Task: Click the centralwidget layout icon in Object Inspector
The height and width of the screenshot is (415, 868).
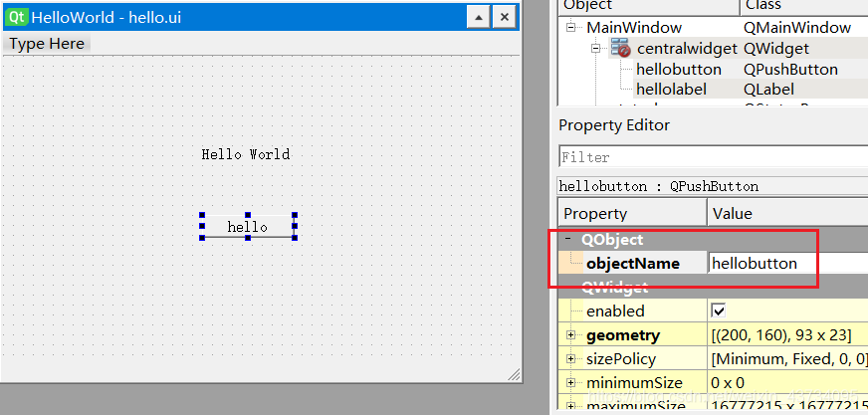Action: pyautogui.click(x=620, y=48)
